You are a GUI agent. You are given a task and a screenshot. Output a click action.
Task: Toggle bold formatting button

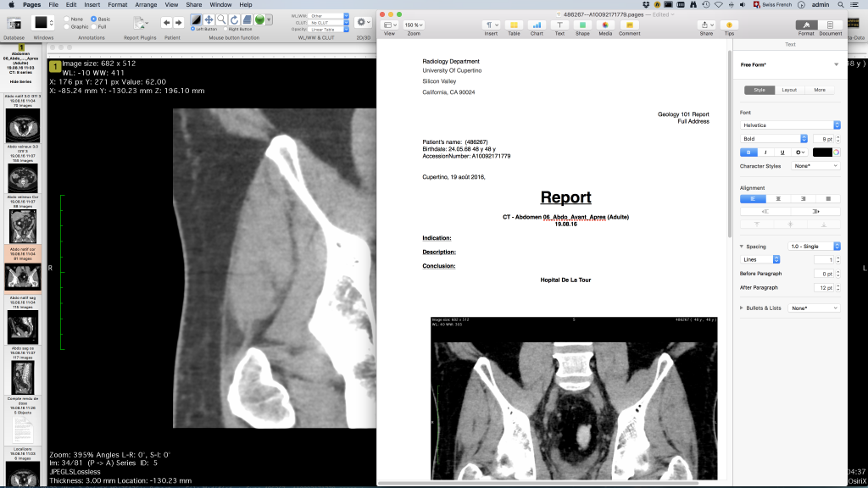pos(748,152)
